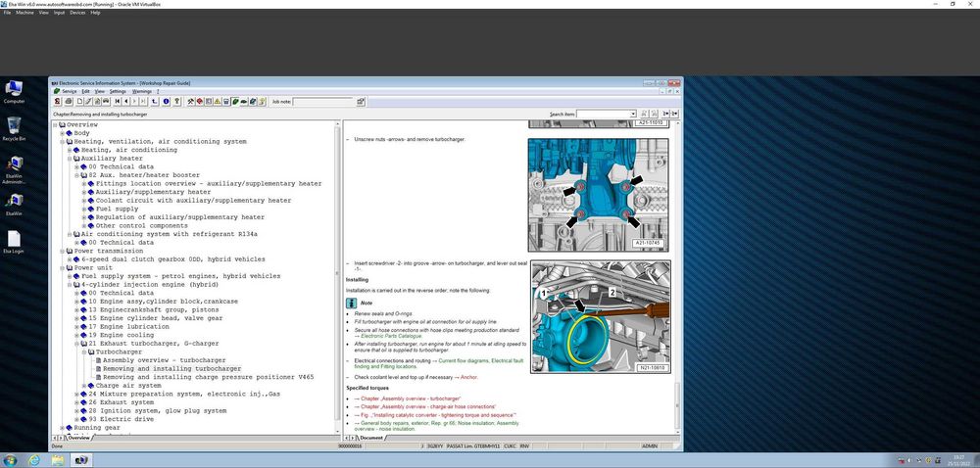Click turbocharger nuts illustration A21-10745

pos(598,195)
